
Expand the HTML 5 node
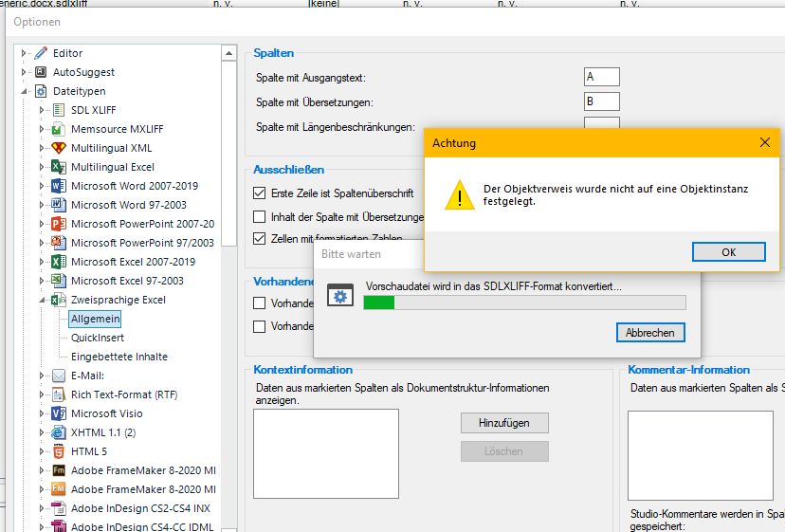(x=42, y=451)
